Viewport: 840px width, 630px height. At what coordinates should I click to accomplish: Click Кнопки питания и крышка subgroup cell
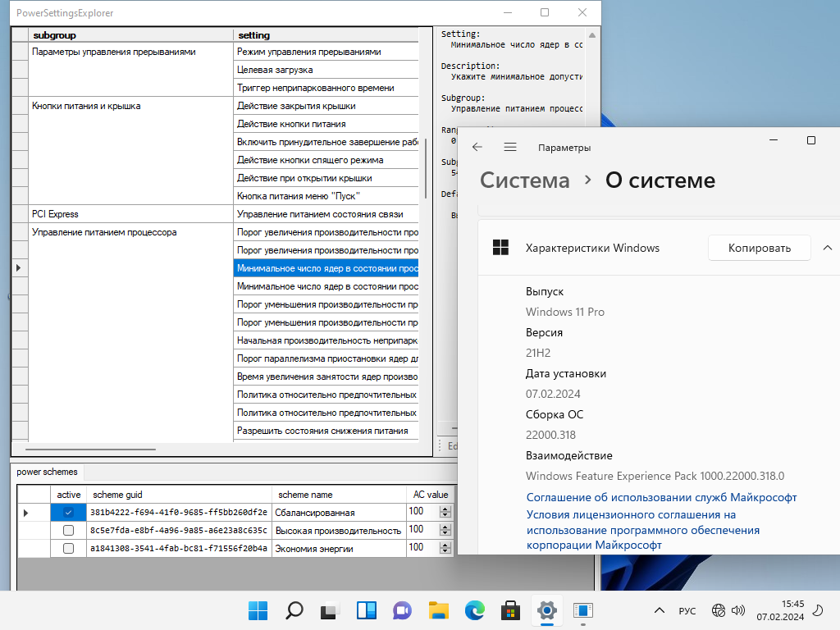(130, 150)
